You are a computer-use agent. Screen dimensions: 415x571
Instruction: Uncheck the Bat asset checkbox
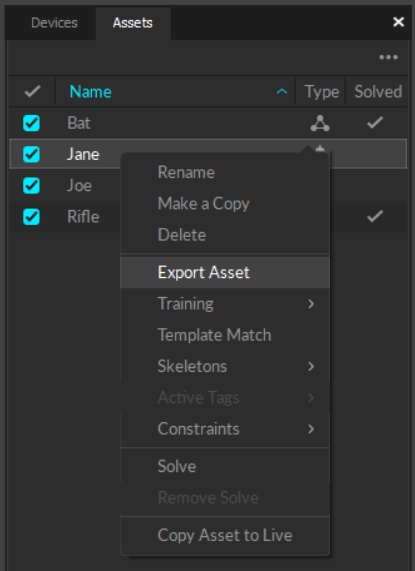(31, 123)
